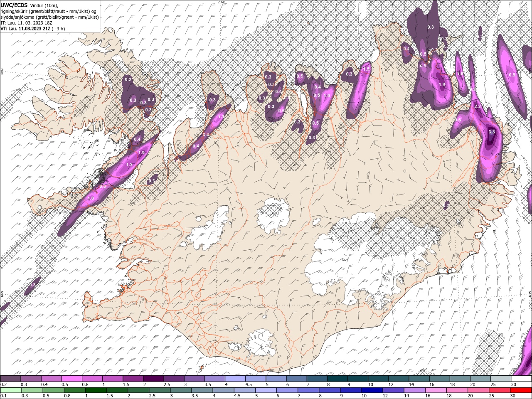This screenshot has height=399, width=532.
Task: Click the 'VT: Lau. 11.03.2023 21Z' valid time
Action: 26,29
